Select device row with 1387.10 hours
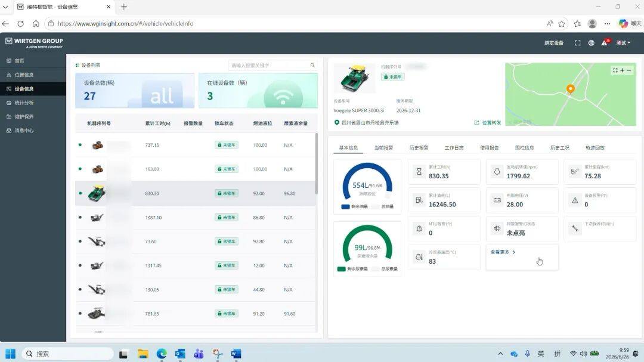This screenshot has width=644, height=362. 196,217
